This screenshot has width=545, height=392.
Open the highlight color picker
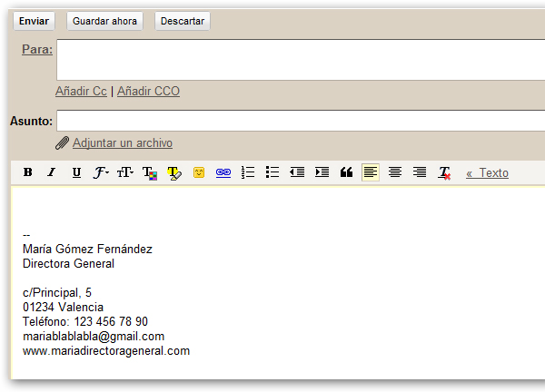(x=174, y=172)
